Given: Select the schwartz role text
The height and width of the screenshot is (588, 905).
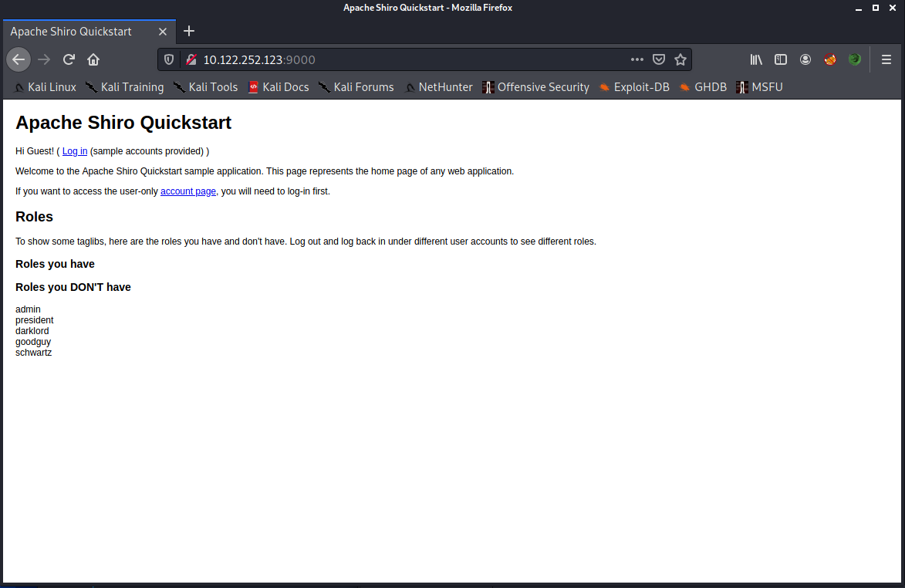Looking at the screenshot, I should [33, 353].
